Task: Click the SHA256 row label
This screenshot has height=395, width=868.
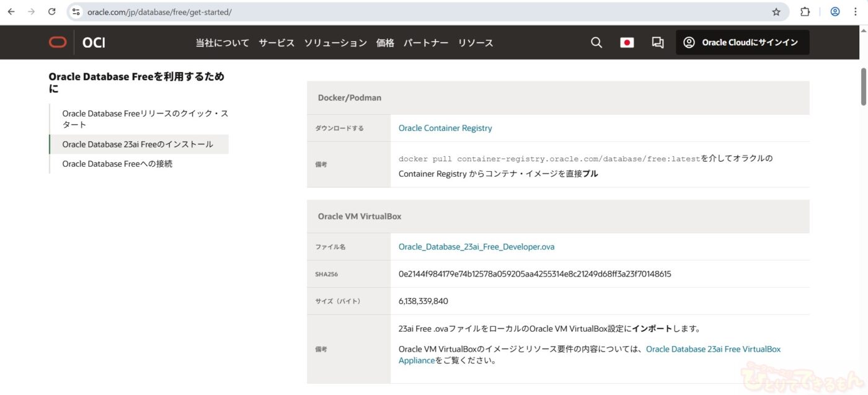Action: [x=327, y=274]
